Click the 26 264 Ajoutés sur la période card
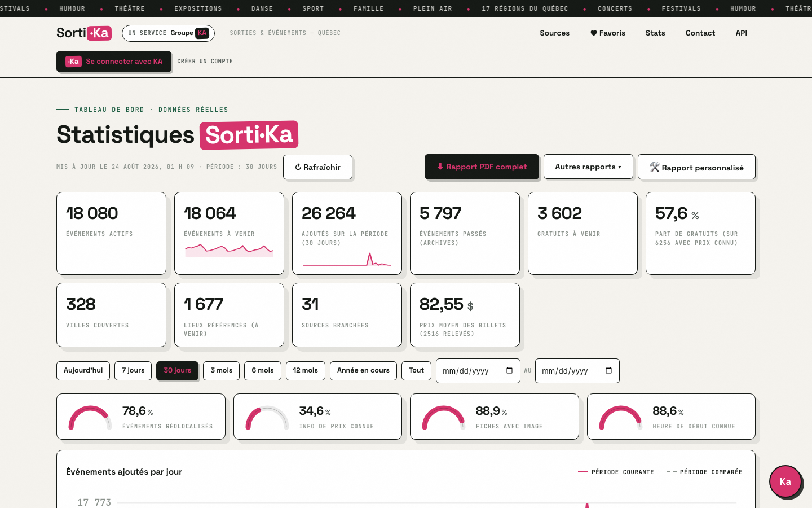The image size is (812, 508). coord(347,233)
